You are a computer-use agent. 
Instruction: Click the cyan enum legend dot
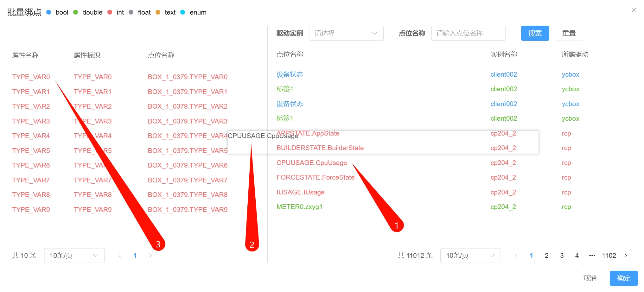click(x=183, y=12)
